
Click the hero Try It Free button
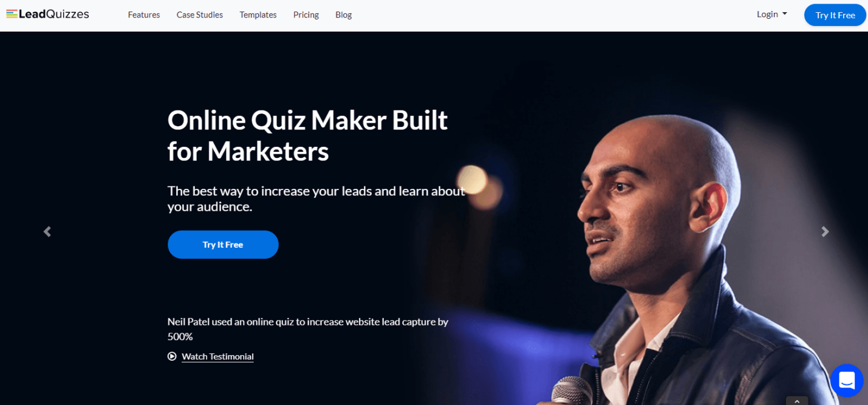pos(223,245)
